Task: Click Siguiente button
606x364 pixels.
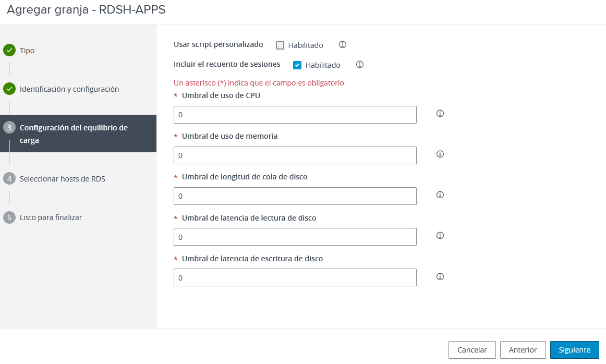Action: coord(574,350)
